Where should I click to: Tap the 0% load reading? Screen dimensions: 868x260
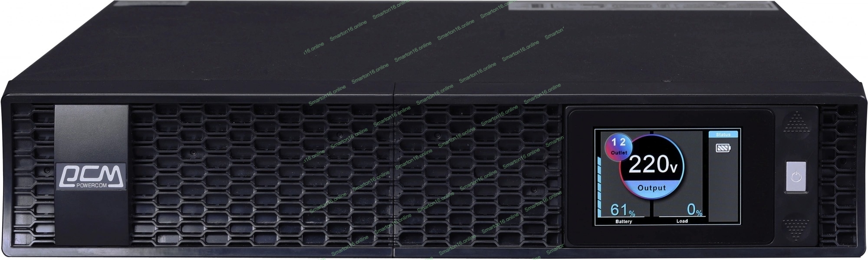694,210
